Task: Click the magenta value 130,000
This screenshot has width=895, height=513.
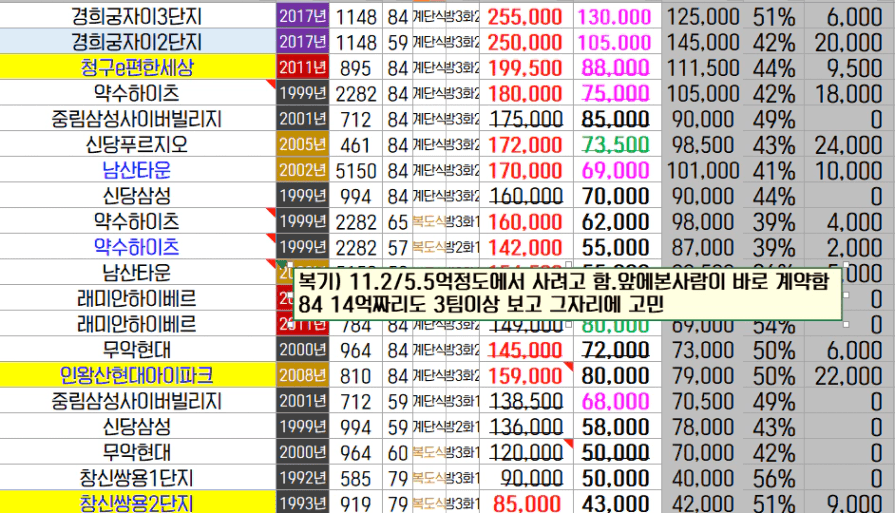Action: click(x=615, y=16)
